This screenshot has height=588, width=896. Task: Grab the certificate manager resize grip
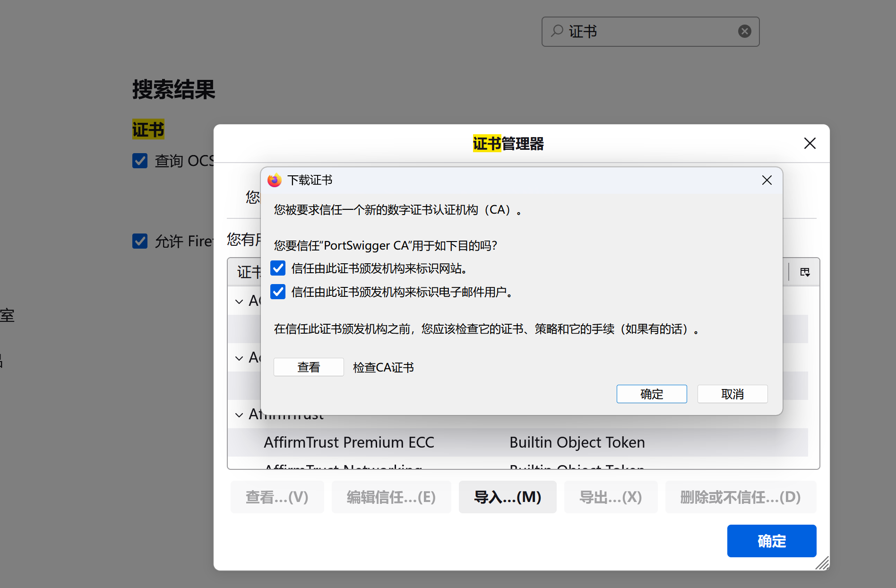pyautogui.click(x=822, y=563)
